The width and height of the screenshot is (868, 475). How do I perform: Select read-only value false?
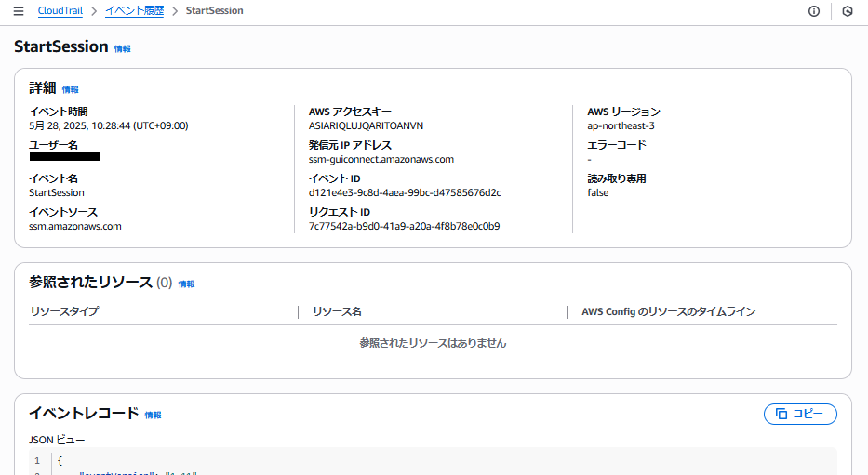(x=598, y=193)
